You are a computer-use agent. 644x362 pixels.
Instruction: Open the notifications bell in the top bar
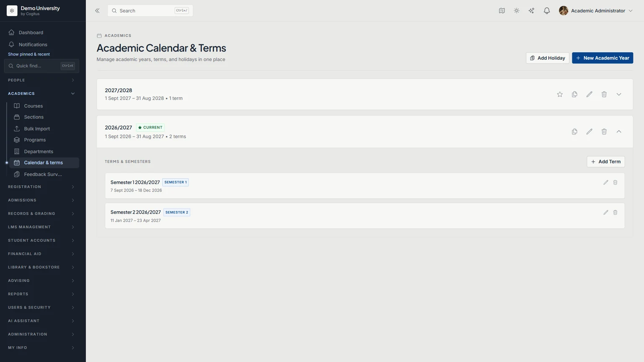pos(547,11)
